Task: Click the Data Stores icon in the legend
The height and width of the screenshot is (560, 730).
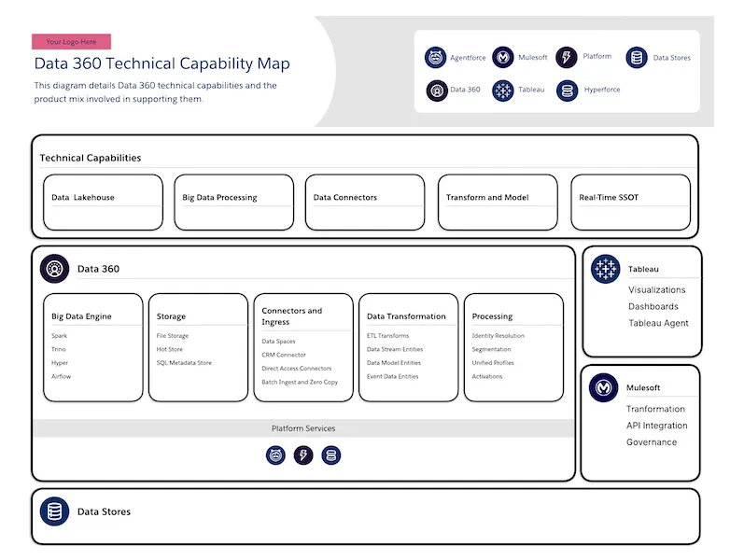Action: coord(637,58)
